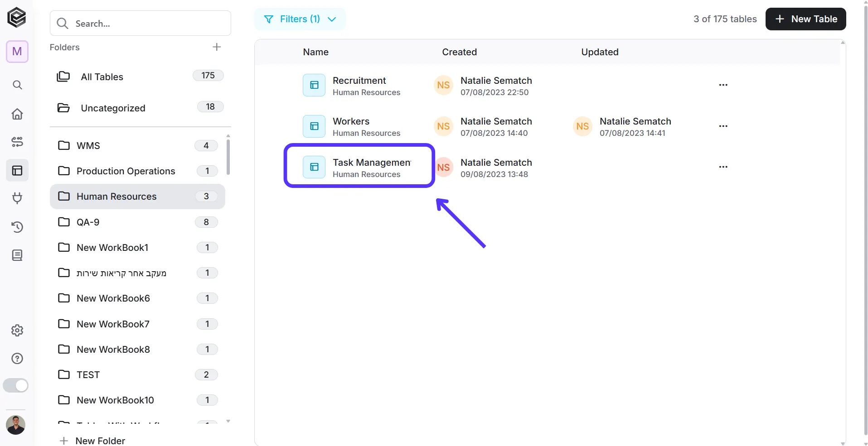Select All Tables folder
Image resolution: width=868 pixels, height=446 pixels.
pos(140,77)
